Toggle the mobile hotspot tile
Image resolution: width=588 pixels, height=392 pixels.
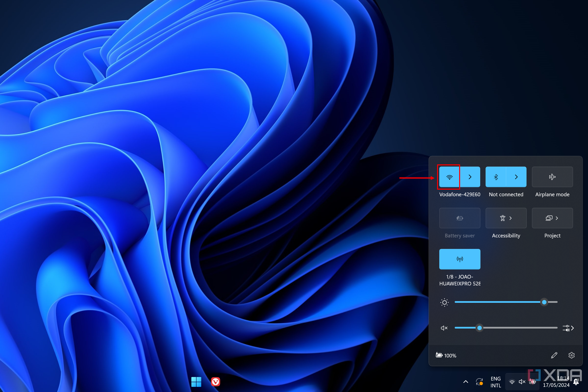(460, 259)
